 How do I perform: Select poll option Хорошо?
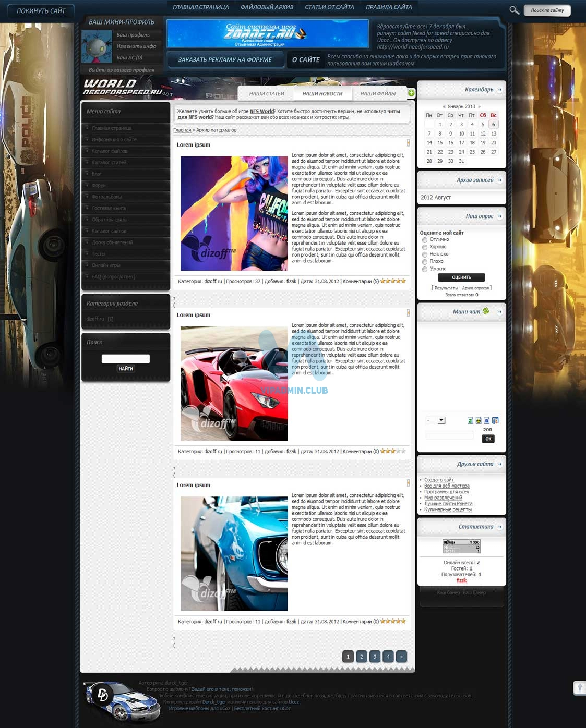click(425, 247)
